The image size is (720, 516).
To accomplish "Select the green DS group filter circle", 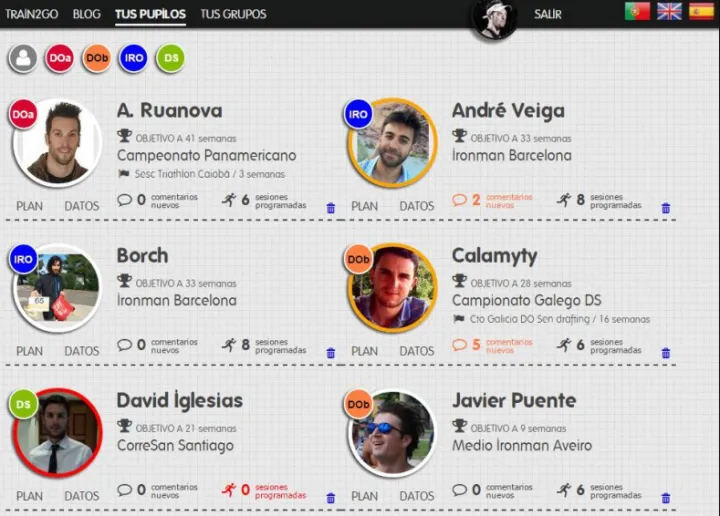I will tap(170, 58).
